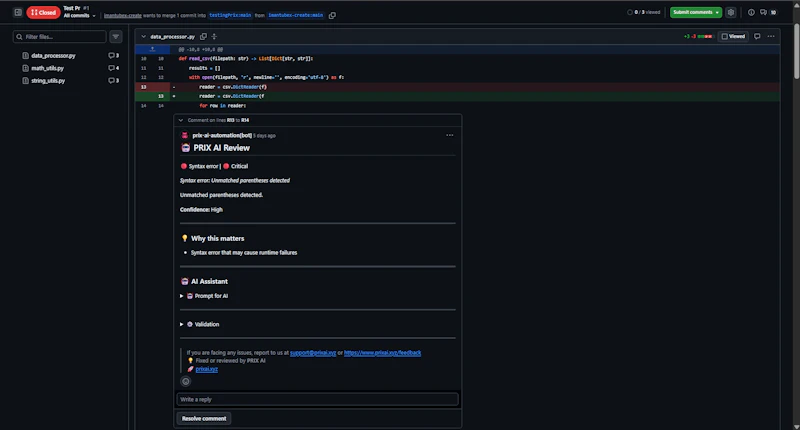The height and width of the screenshot is (430, 800).
Task: Open imantubex-create:main head branch link
Action: coord(296,15)
